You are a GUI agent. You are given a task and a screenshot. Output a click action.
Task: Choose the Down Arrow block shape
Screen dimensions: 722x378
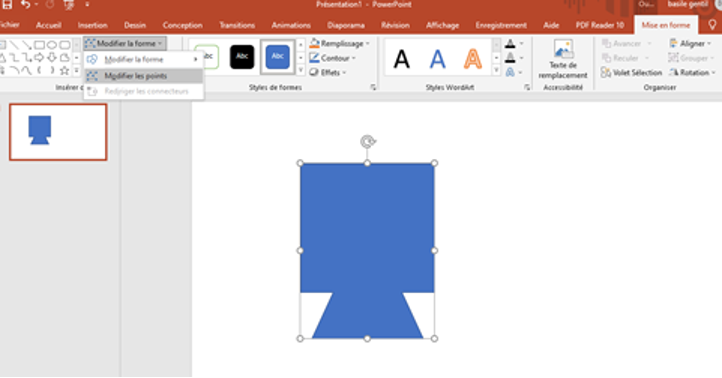coord(52,58)
